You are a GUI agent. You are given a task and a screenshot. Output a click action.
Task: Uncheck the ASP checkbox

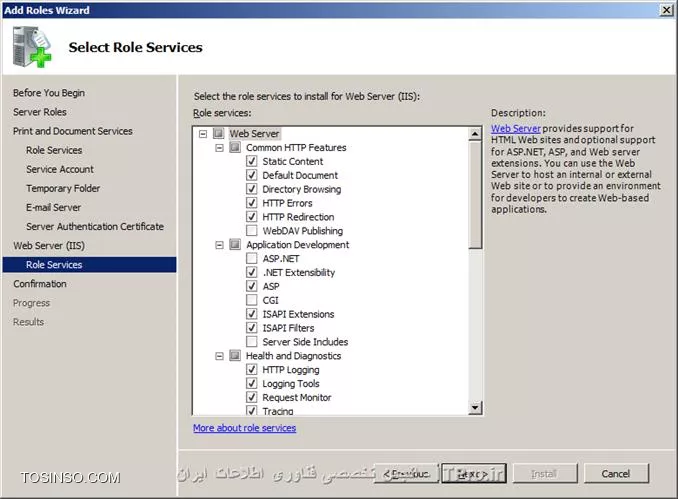point(252,286)
